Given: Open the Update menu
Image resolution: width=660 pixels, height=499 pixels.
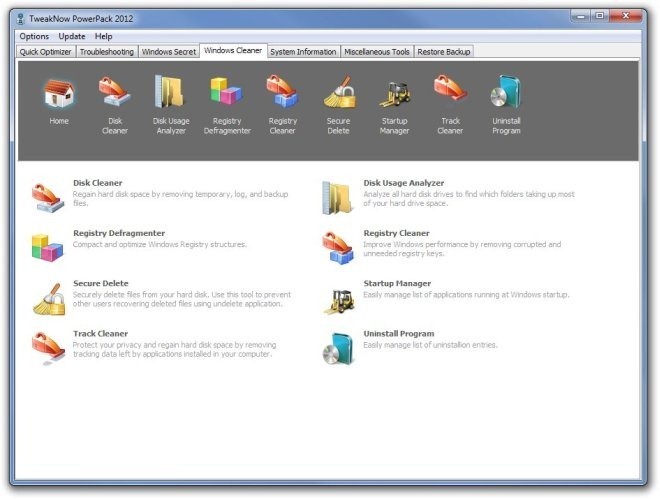Looking at the screenshot, I should click(72, 36).
